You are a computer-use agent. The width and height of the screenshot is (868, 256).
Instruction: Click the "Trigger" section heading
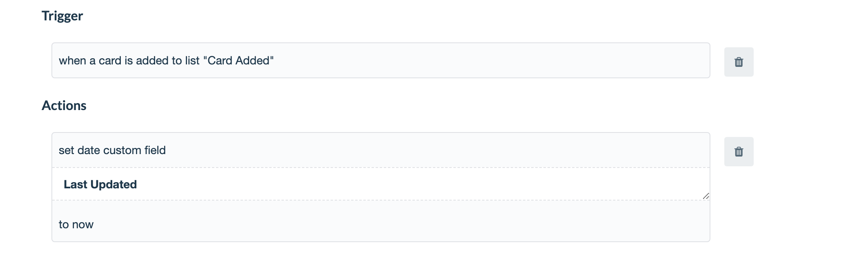point(62,16)
